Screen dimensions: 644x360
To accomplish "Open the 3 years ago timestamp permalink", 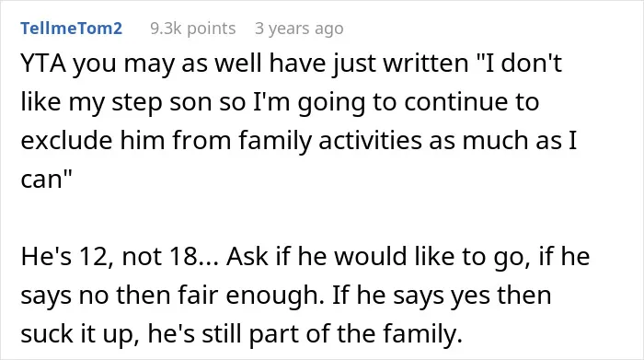I will [299, 29].
